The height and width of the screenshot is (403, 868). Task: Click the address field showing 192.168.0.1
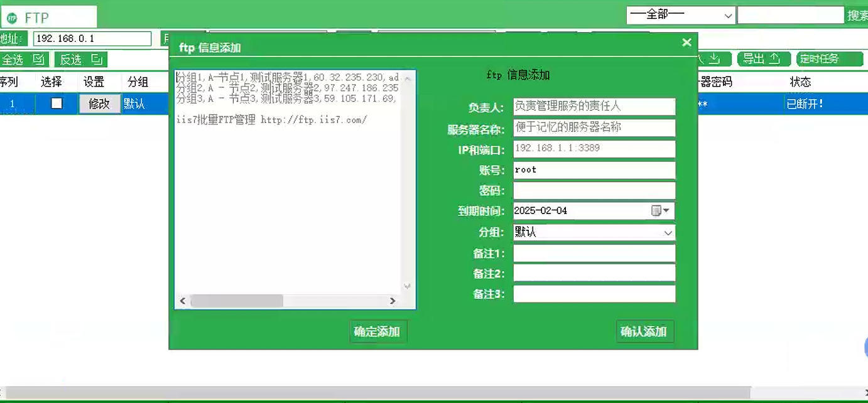click(x=92, y=39)
